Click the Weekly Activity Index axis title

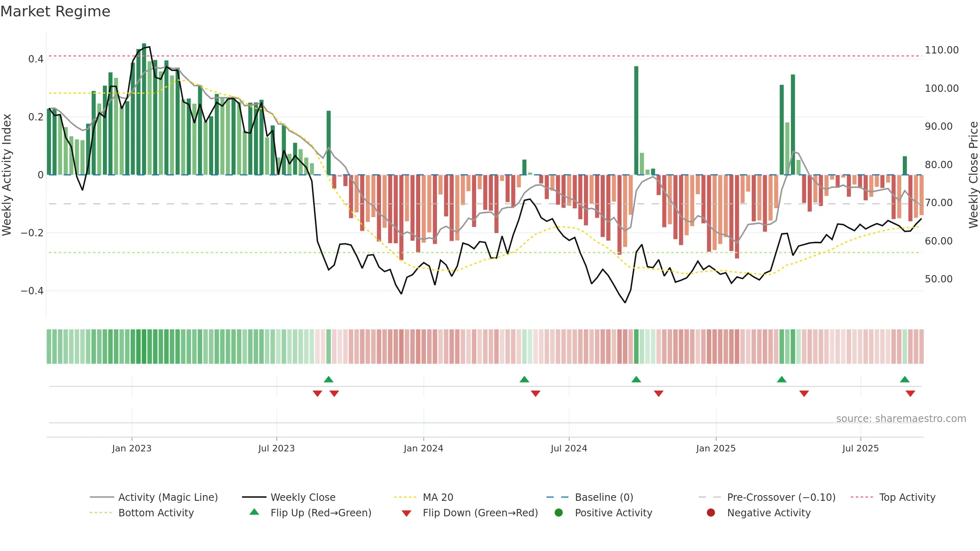point(7,175)
